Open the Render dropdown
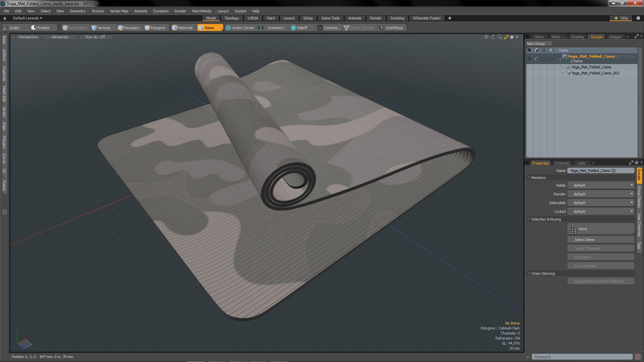The width and height of the screenshot is (644, 362). 600,194
